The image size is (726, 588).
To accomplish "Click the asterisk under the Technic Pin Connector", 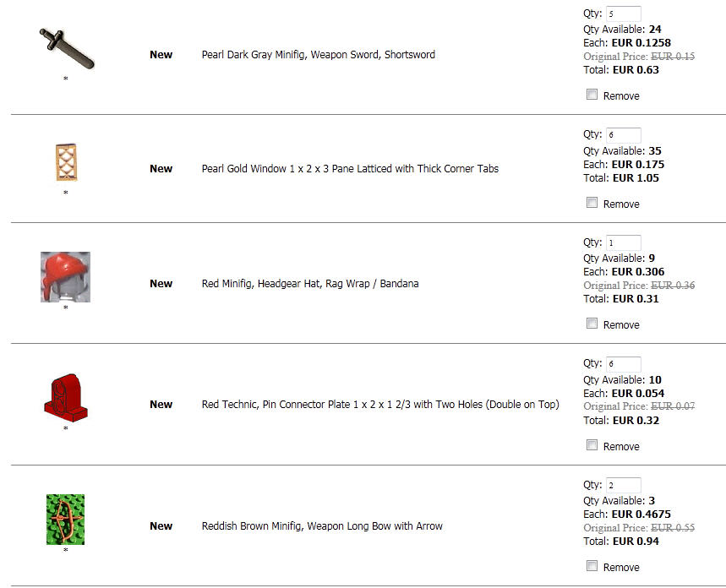I will [66, 429].
